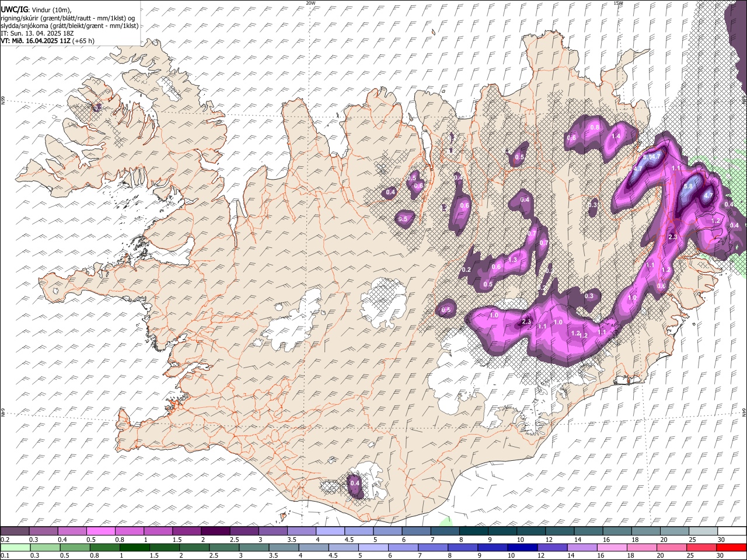
Task: Click the '0.4' value on the southern glacier
Action: [354, 483]
